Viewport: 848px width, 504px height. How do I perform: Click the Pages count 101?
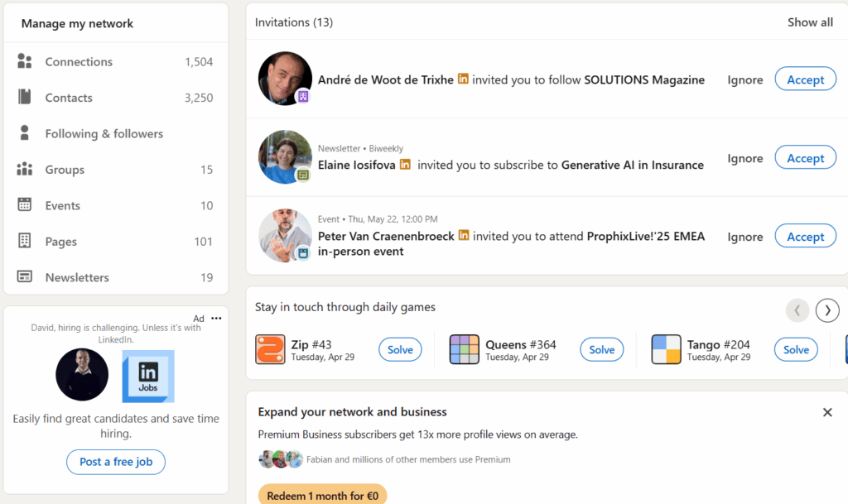coord(204,242)
